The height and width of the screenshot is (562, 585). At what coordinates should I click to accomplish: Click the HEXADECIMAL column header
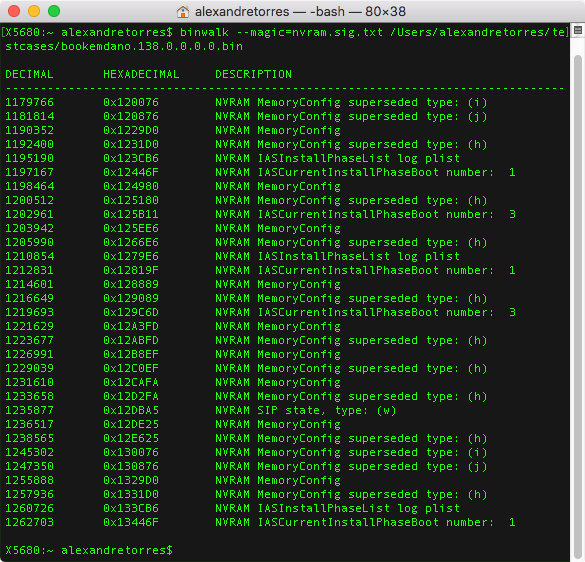point(141,74)
